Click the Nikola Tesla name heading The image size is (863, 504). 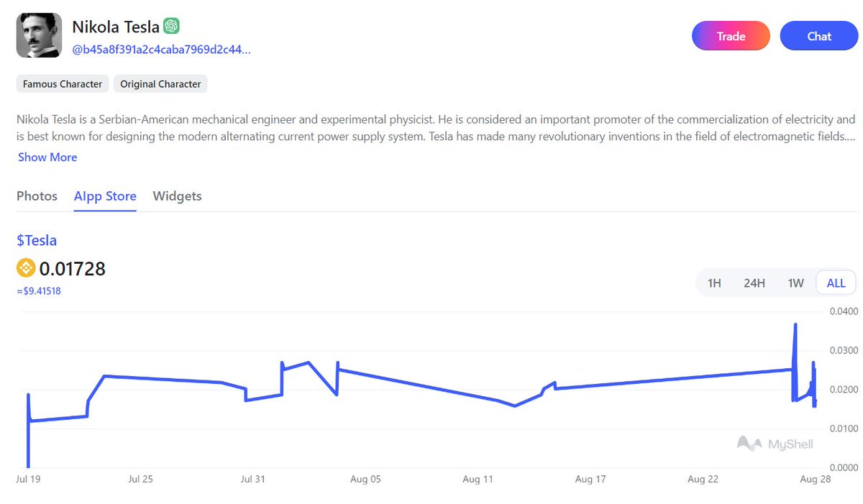[116, 27]
